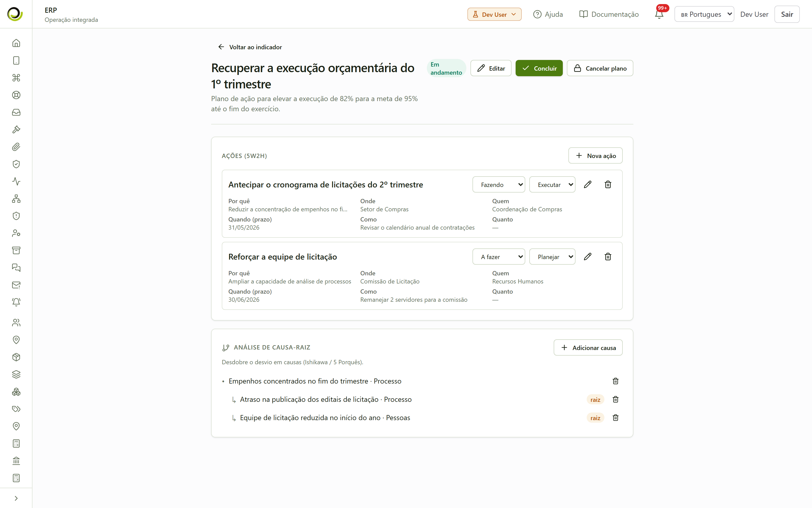Expand the orange Dev User dropdown
The height and width of the screenshot is (508, 812).
[x=494, y=14]
